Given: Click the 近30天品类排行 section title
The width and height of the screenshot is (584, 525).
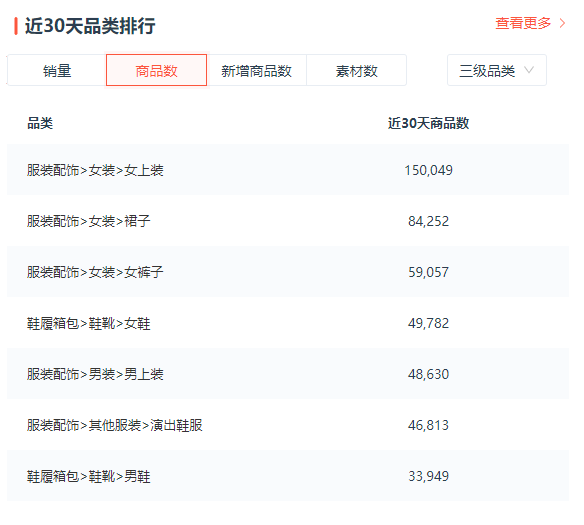Looking at the screenshot, I should click(90, 26).
